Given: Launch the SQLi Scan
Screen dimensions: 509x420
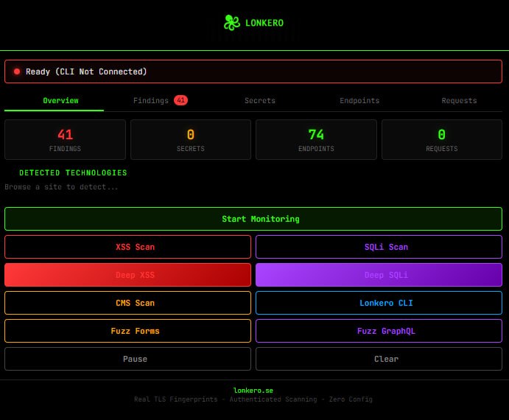Looking at the screenshot, I should click(379, 247).
